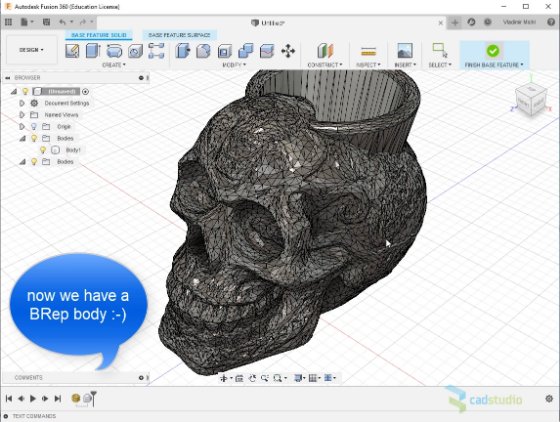Expand the Text Commands panel
This screenshot has width=560, height=422.
(6, 416)
